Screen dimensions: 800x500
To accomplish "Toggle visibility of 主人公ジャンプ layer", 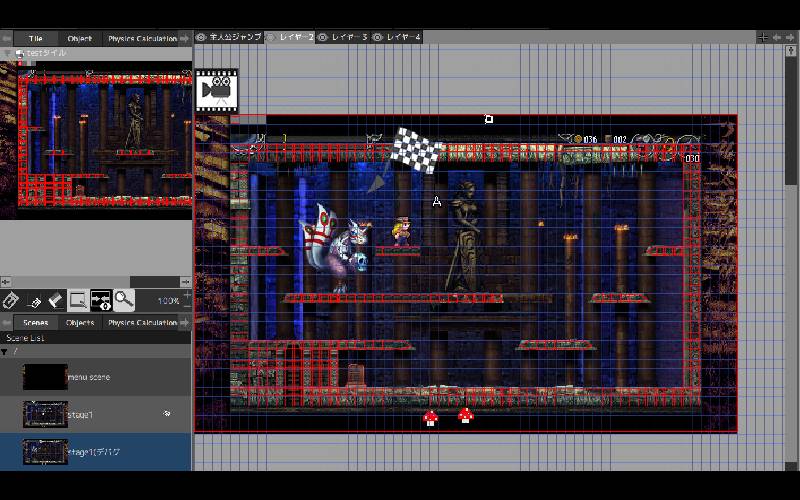I will 202,37.
